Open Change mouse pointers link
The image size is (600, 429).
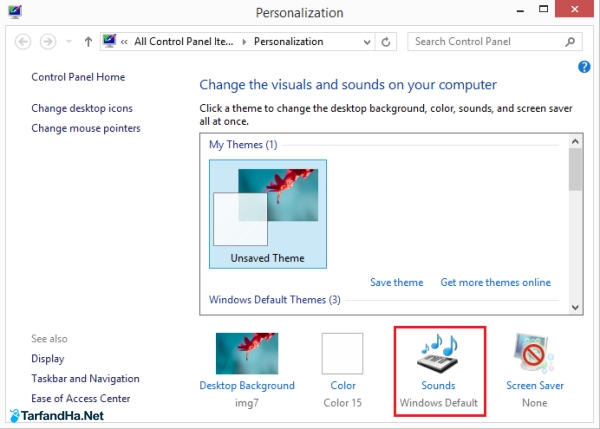[86, 128]
